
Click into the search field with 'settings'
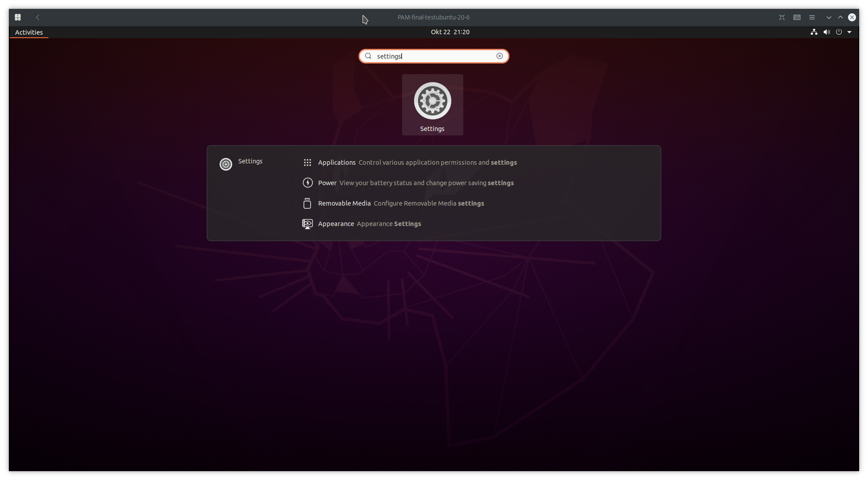(434, 56)
